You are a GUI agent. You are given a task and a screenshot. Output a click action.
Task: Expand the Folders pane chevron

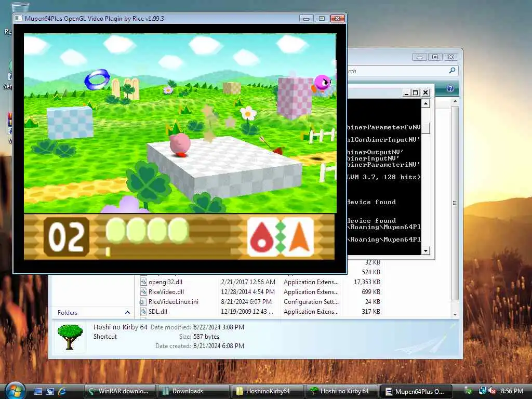128,312
